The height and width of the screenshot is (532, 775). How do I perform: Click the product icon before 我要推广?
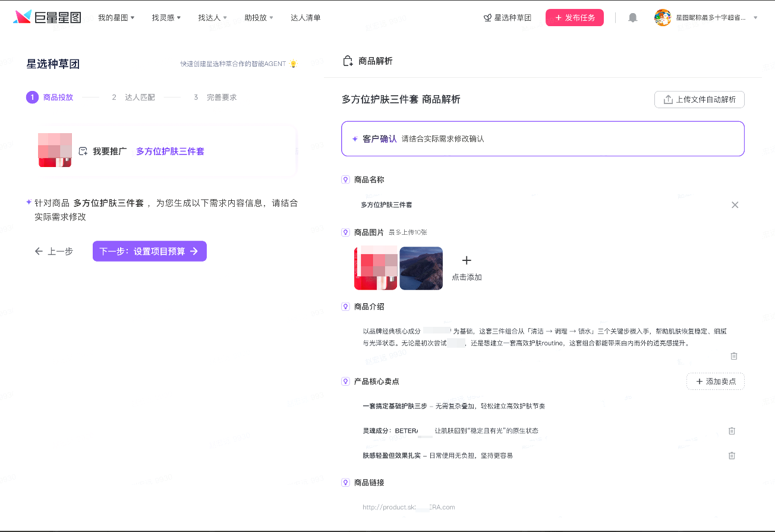[83, 152]
